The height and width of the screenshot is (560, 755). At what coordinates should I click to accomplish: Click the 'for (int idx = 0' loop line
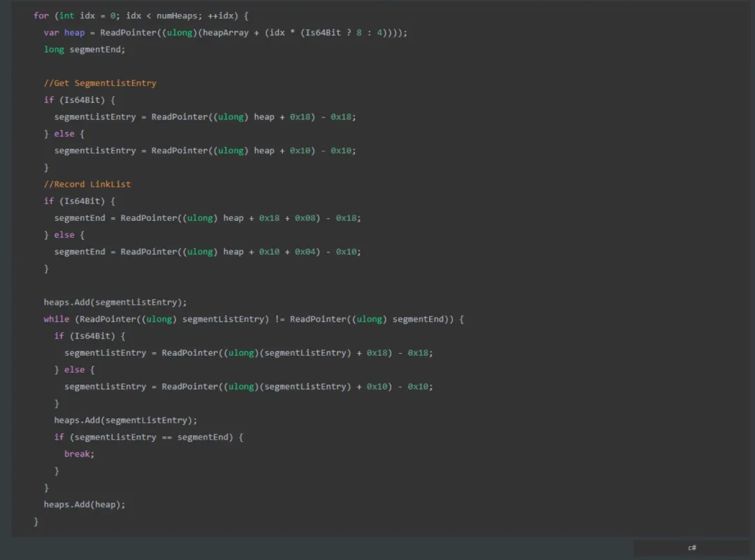tap(141, 16)
